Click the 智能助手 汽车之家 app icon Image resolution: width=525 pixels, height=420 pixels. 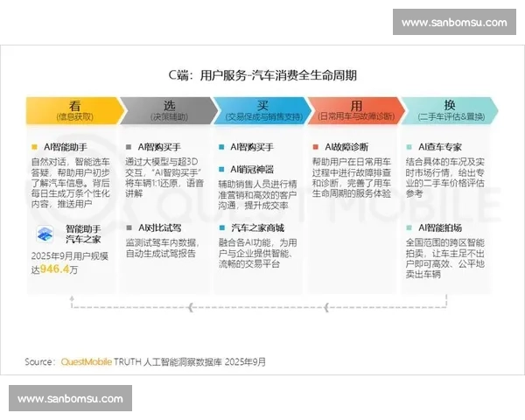(x=45, y=234)
